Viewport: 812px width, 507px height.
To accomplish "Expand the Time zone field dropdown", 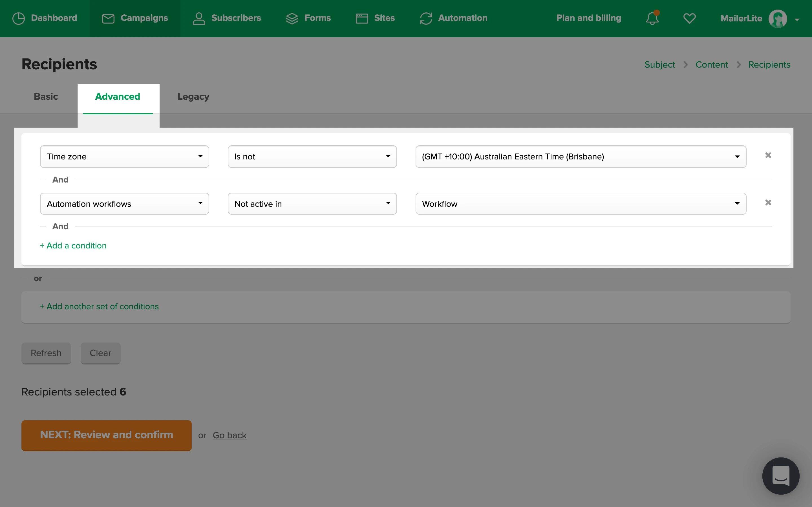I will point(124,157).
